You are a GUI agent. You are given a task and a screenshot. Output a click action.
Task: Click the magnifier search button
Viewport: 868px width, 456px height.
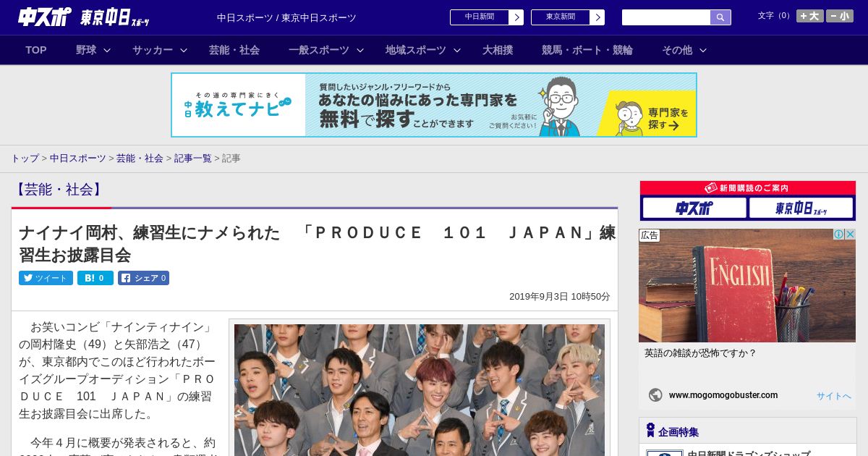point(720,17)
